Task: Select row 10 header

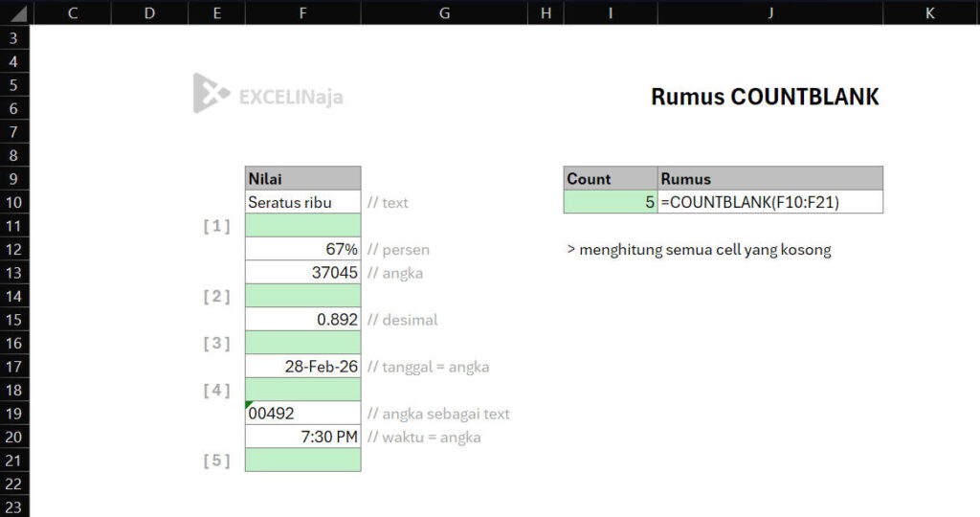Action: (x=14, y=203)
